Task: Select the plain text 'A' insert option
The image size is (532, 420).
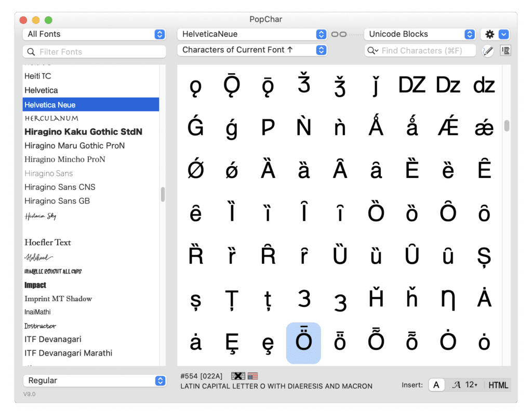Action: coord(436,385)
